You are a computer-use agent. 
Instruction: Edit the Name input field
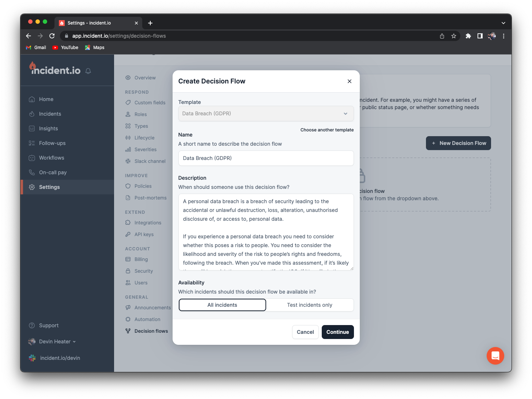pos(266,158)
